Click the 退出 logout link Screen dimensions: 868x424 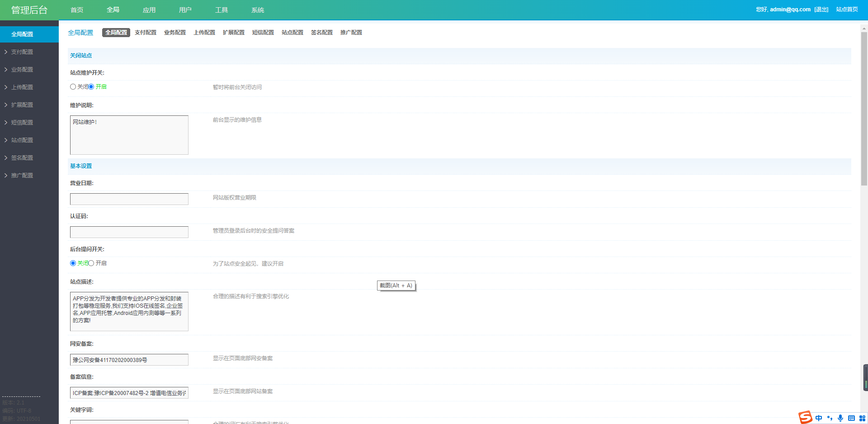point(821,10)
